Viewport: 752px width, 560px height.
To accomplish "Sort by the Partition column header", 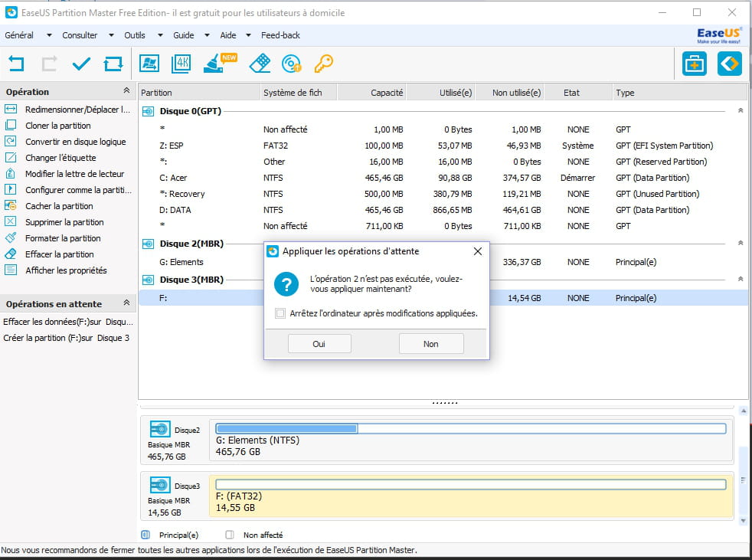I will (x=199, y=93).
